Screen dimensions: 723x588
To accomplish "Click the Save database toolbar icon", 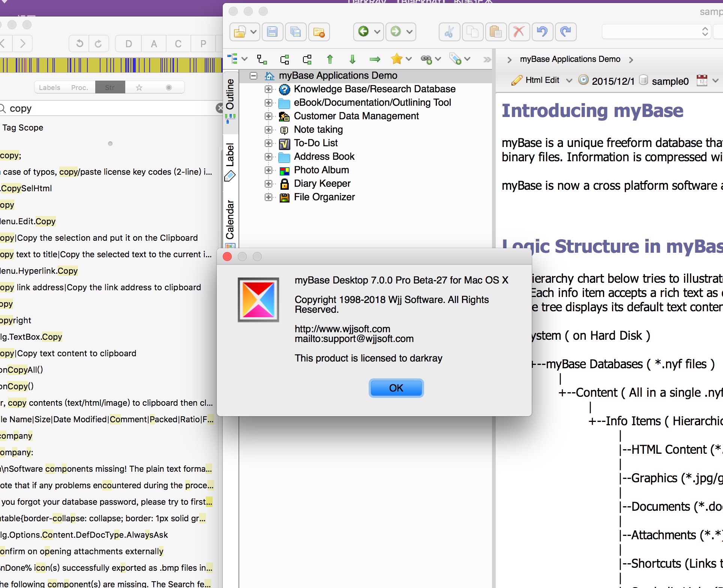I will pyautogui.click(x=272, y=32).
